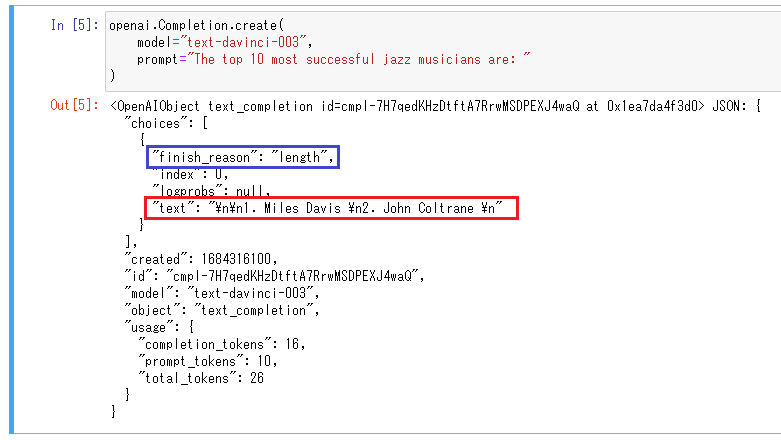Click the "created": 1684316100 line
Image resolution: width=781 pixels, height=440 pixels.
tap(201, 259)
